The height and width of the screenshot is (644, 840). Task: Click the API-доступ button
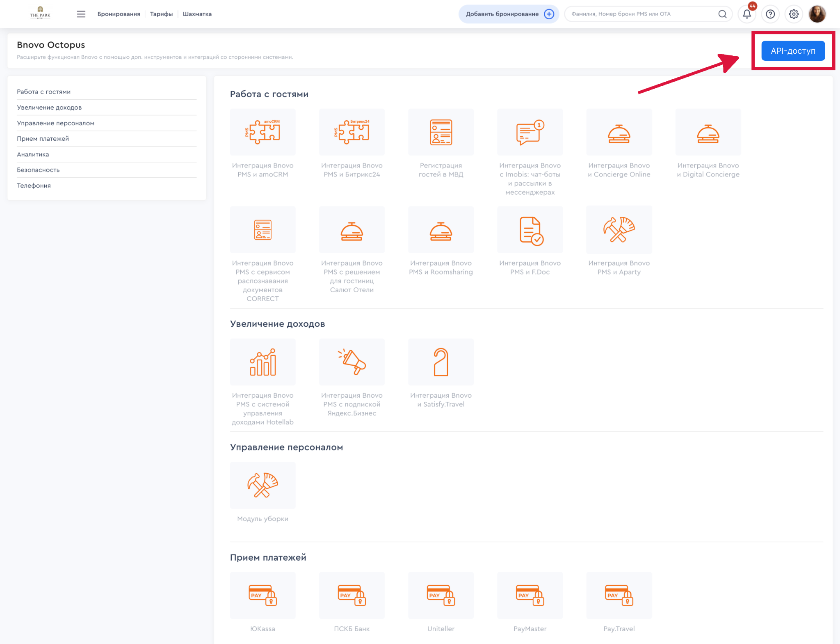tap(793, 51)
